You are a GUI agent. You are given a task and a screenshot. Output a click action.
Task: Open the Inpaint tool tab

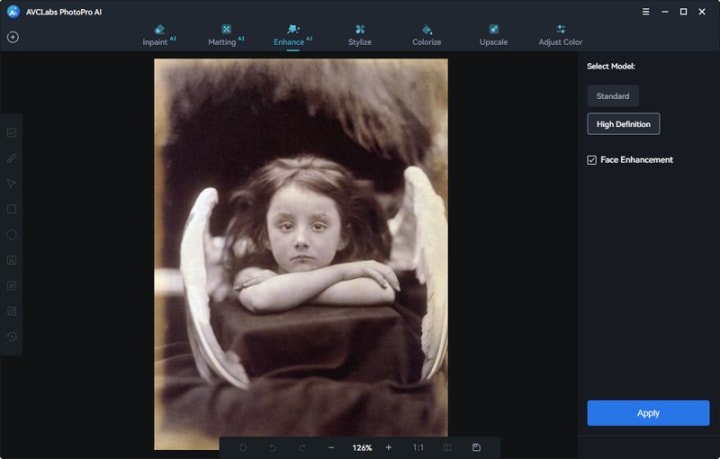pos(159,36)
